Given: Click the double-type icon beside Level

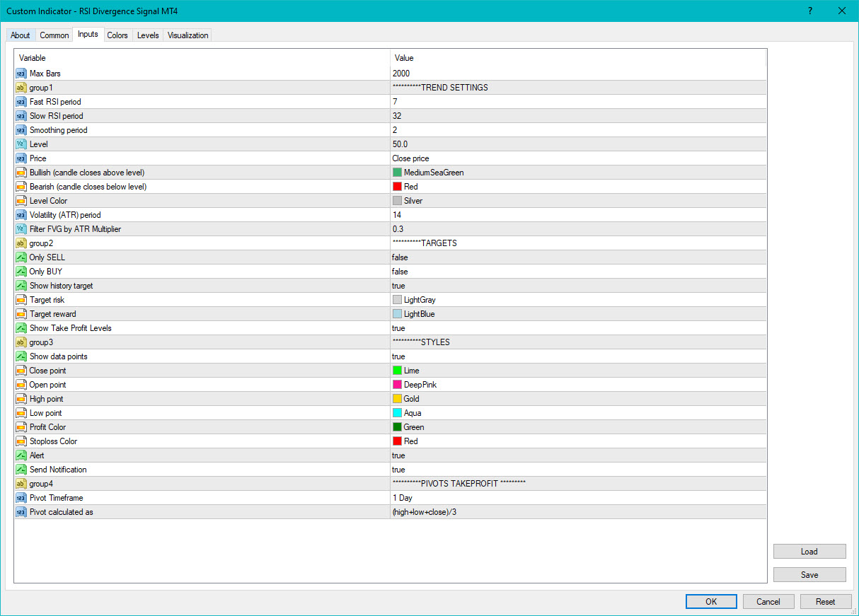Looking at the screenshot, I should pyautogui.click(x=21, y=144).
